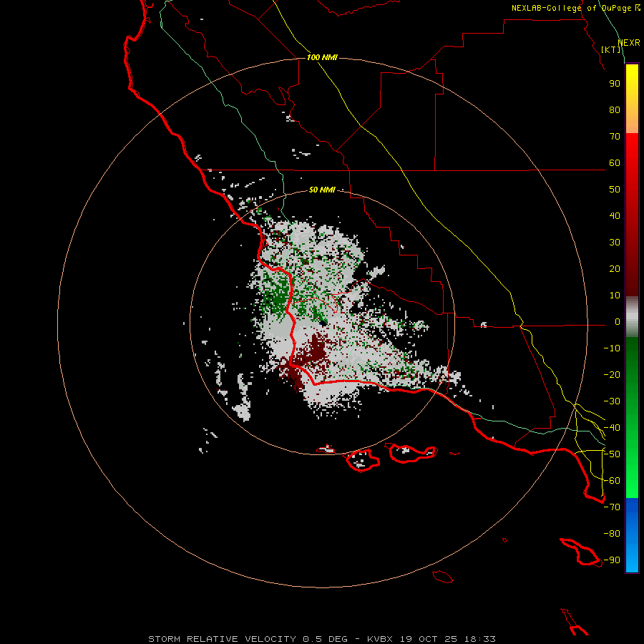Click the 70 value on the velocity scale

615,137
